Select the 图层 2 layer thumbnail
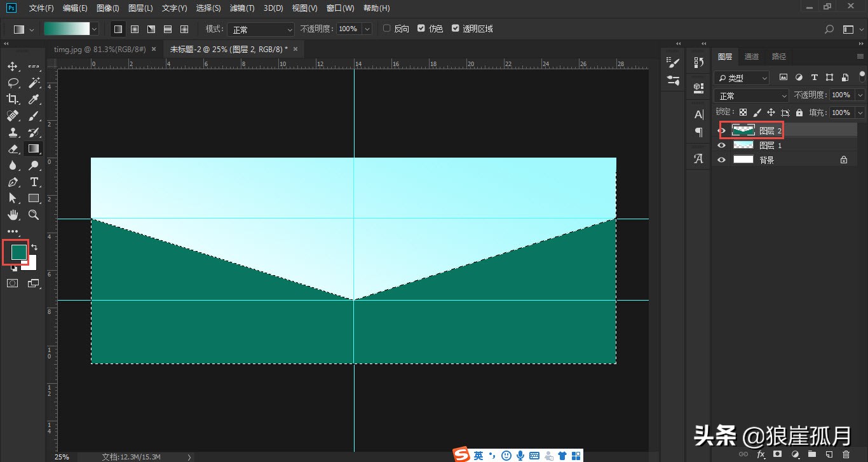The height and width of the screenshot is (462, 868). pos(742,130)
